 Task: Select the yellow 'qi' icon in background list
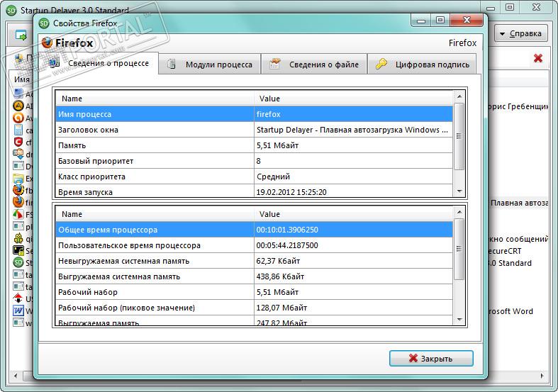[18, 238]
